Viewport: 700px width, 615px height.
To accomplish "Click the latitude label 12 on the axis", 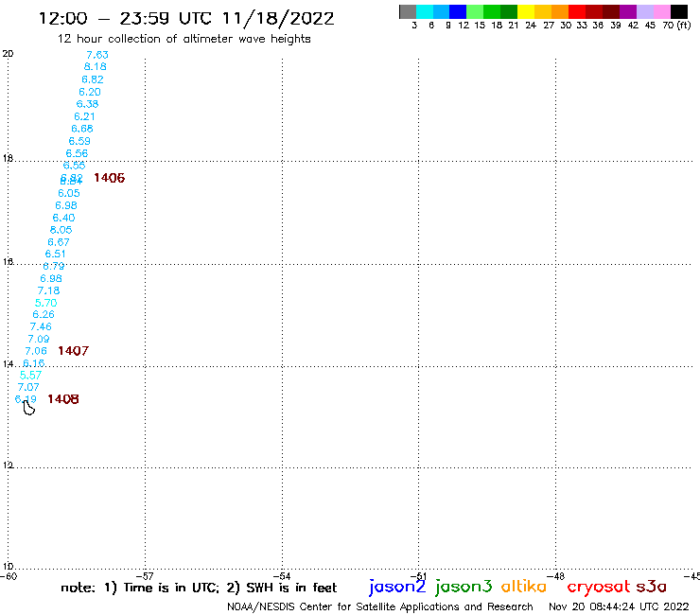I will (8, 466).
